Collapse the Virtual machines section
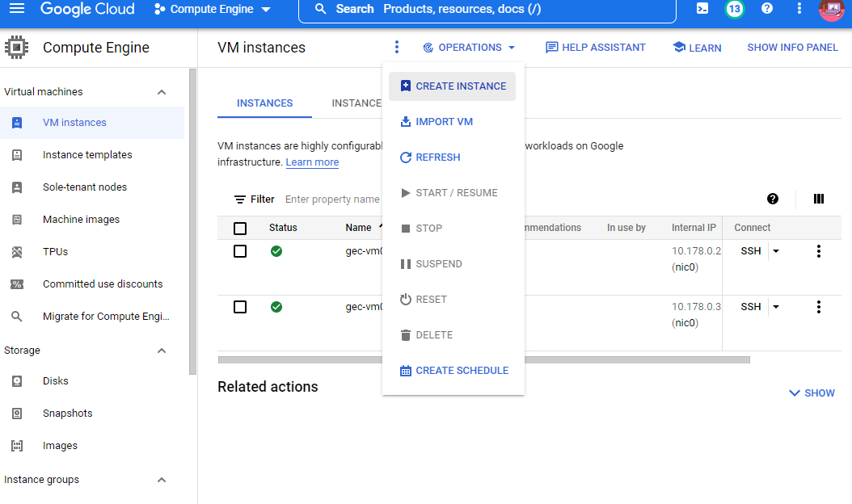This screenshot has width=852, height=504. [x=162, y=92]
